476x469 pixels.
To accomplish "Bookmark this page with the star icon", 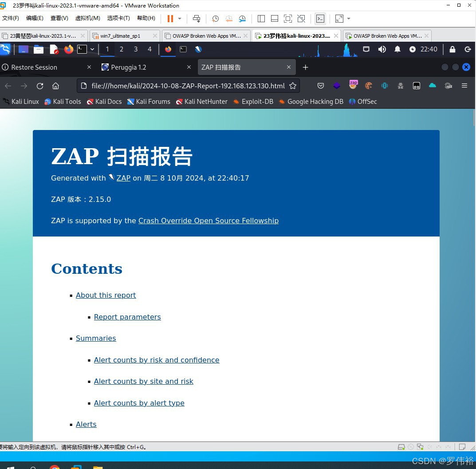I will (x=293, y=86).
